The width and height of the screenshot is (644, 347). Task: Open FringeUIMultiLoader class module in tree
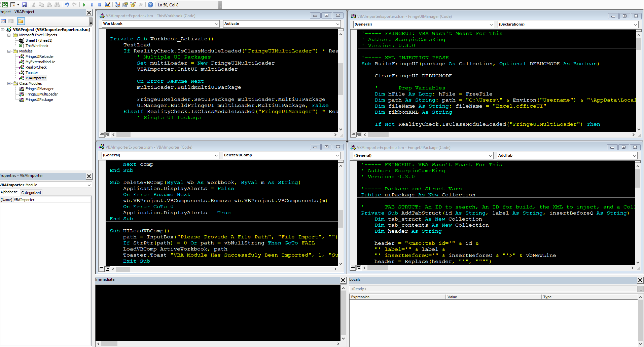click(41, 94)
